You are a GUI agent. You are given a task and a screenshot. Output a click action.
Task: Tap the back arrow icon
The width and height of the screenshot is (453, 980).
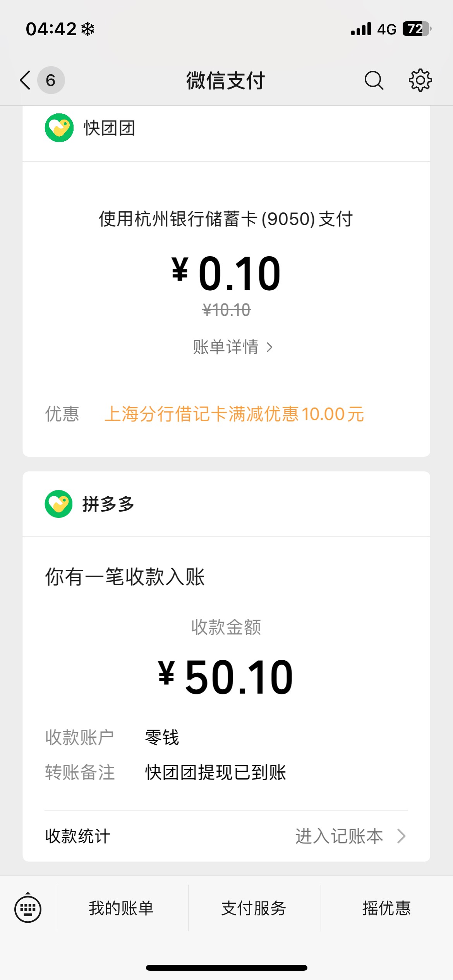(26, 81)
